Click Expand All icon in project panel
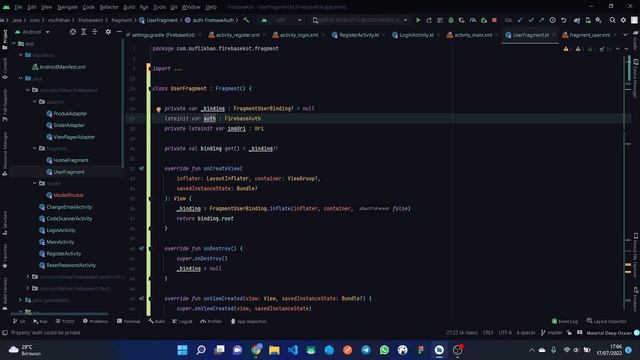Viewport: 640px width, 360px height. [x=84, y=32]
